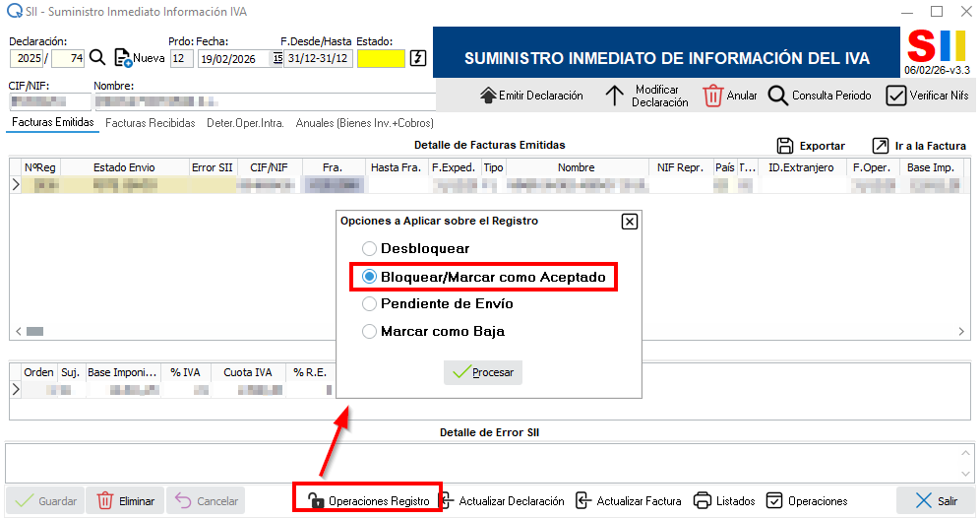Click the Estado Envio column header

click(124, 167)
